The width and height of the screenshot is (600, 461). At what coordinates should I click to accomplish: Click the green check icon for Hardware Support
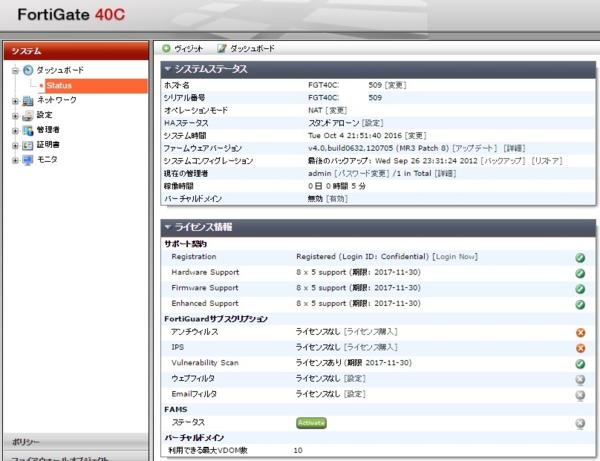(580, 274)
